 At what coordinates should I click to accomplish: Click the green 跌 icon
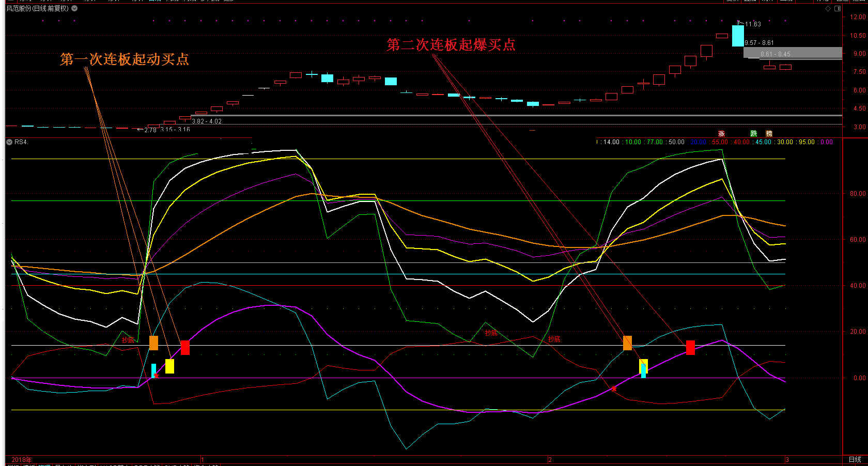click(754, 134)
